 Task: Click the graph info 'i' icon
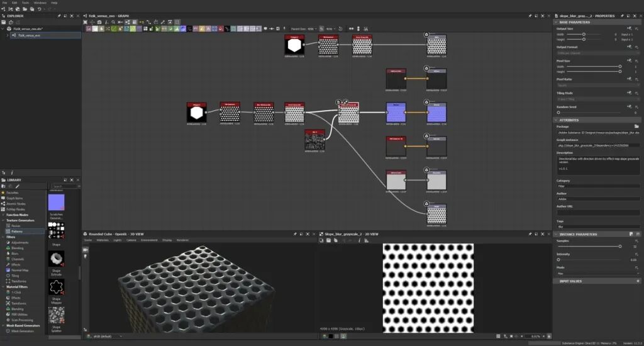click(106, 22)
